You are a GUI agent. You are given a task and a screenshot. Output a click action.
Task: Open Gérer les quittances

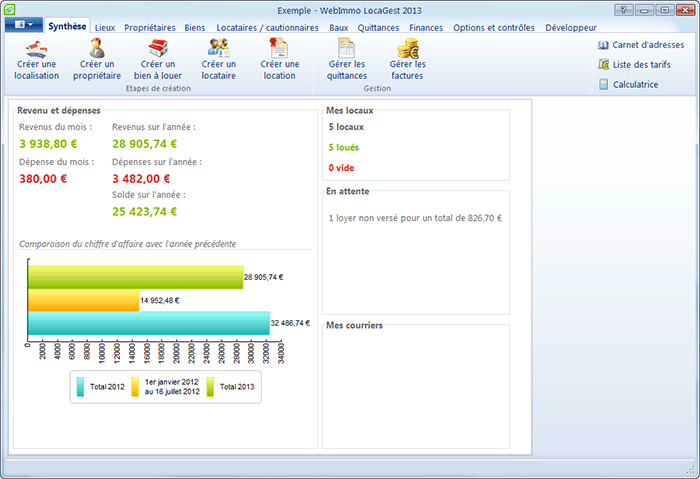point(347,48)
